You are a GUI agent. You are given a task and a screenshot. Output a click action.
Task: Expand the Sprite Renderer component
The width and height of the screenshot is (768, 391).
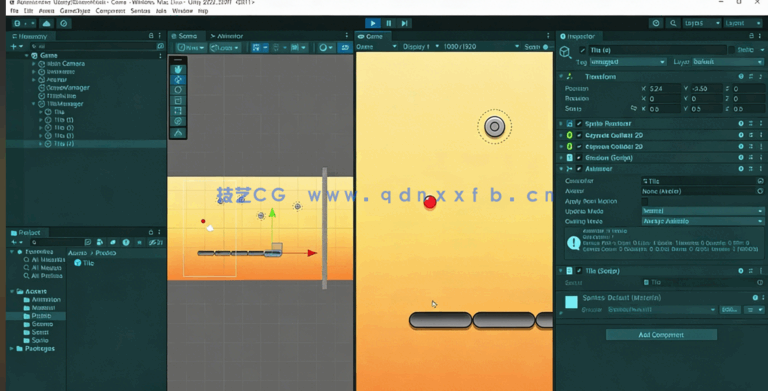[x=561, y=123]
